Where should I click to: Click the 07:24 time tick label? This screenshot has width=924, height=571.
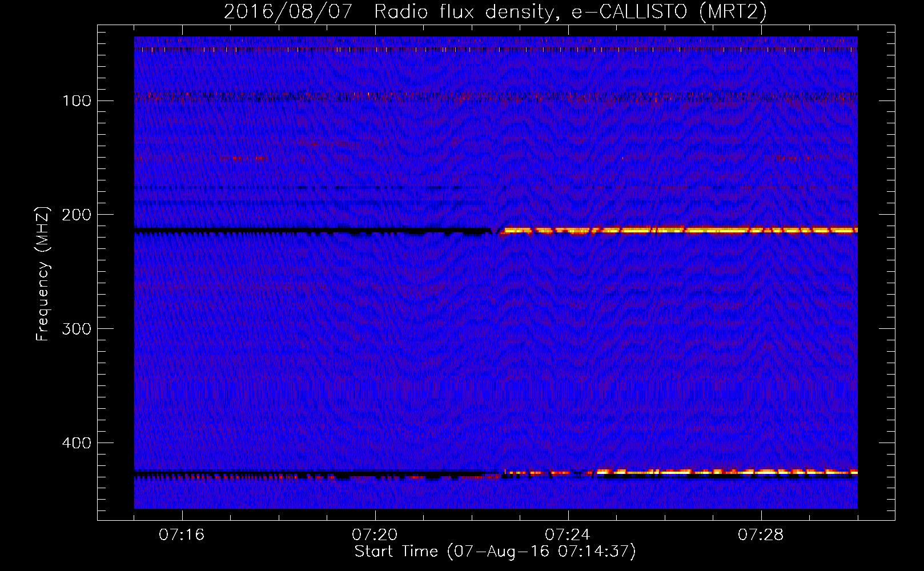tap(568, 535)
